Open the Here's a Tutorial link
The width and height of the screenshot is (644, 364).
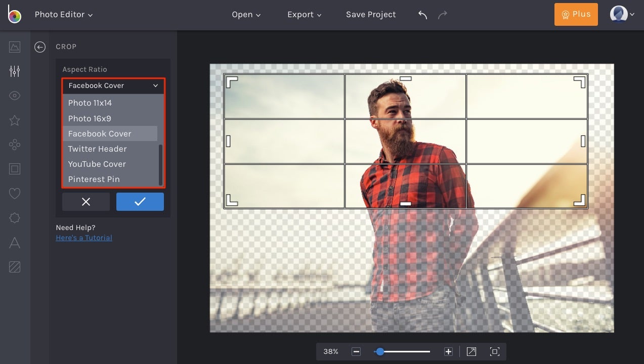84,238
